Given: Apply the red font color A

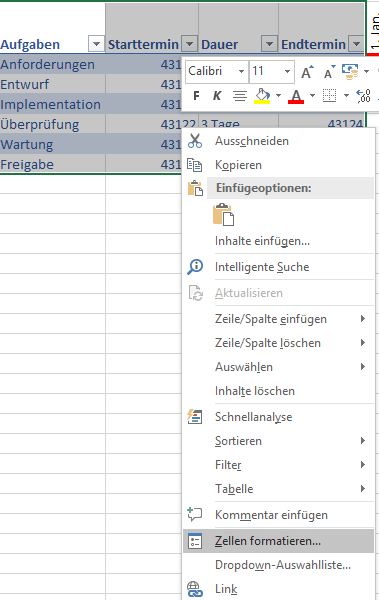Looking at the screenshot, I should pyautogui.click(x=296, y=96).
